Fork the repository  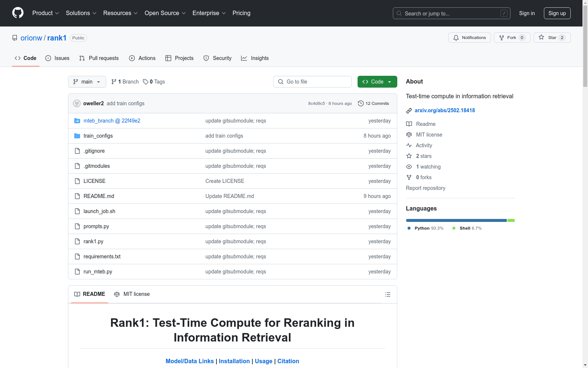coord(512,38)
